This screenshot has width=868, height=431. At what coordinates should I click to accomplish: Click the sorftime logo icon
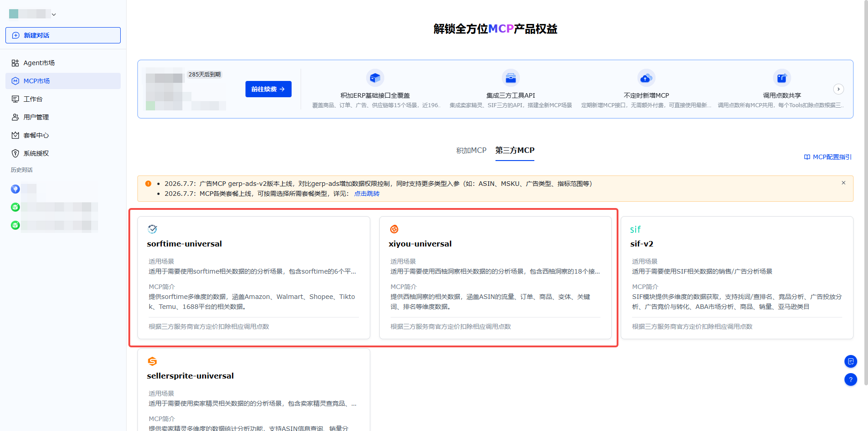coord(152,229)
